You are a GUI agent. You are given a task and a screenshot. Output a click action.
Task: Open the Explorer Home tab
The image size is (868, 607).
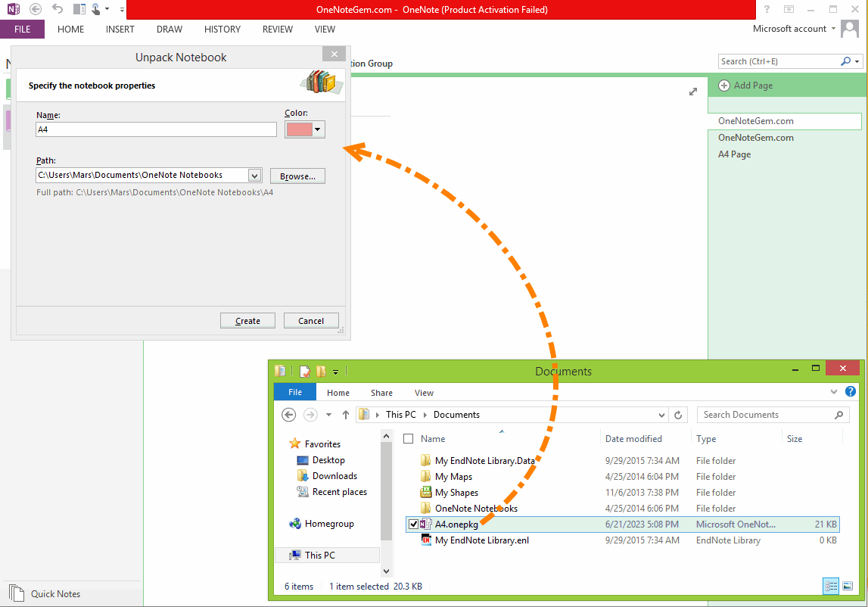tap(338, 393)
